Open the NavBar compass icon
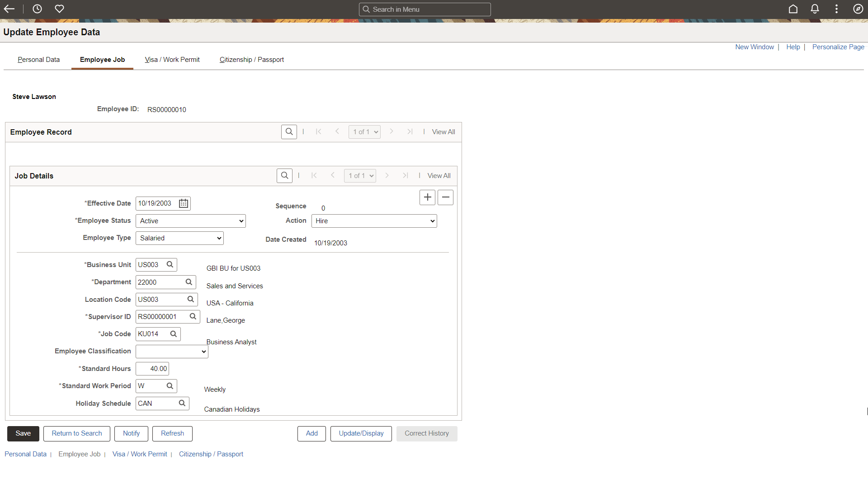 858,9
